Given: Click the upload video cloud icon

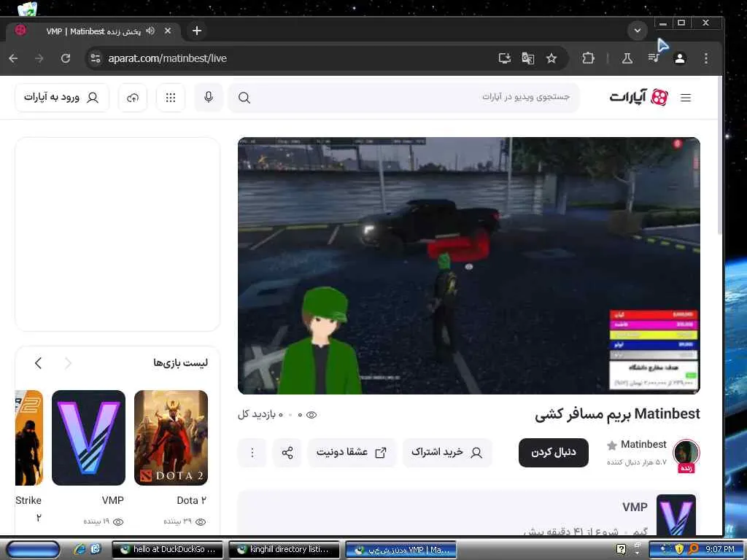Looking at the screenshot, I should pos(133,97).
